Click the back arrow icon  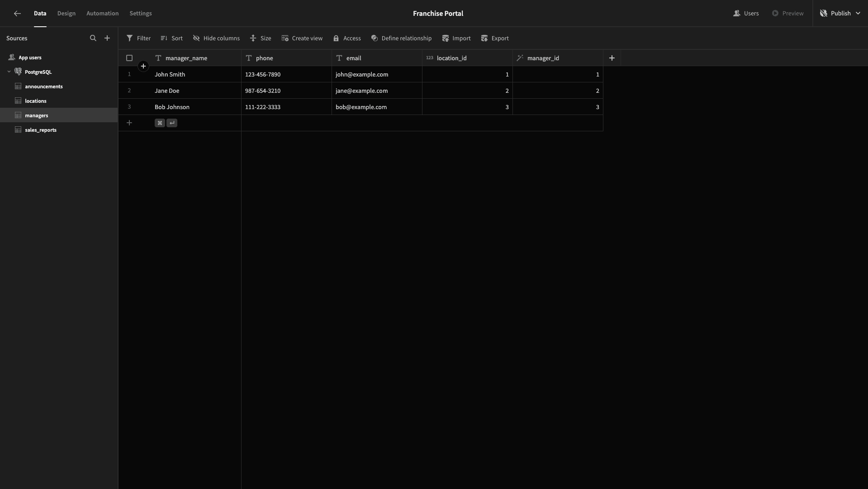(x=17, y=14)
